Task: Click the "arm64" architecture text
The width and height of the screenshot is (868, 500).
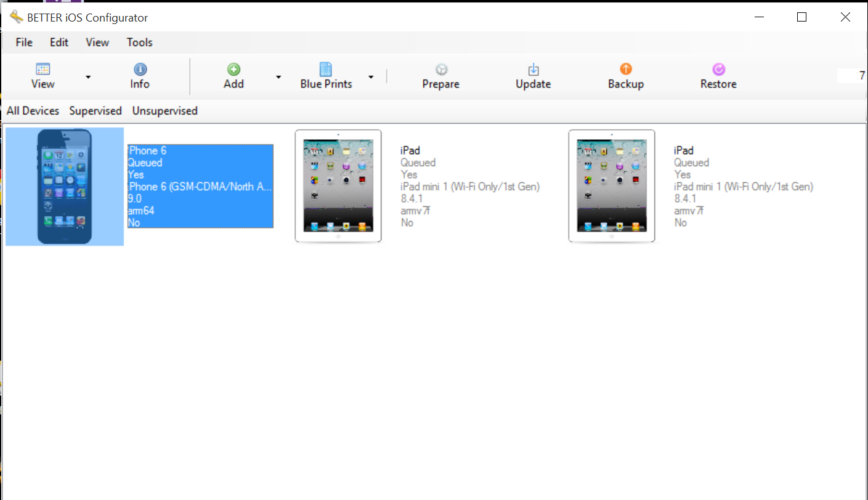Action: pyautogui.click(x=141, y=211)
